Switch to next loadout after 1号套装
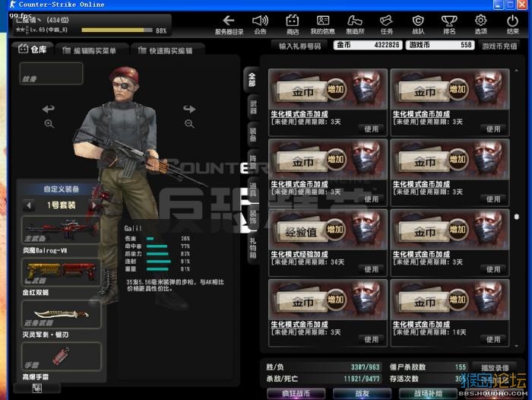 [x=94, y=205]
